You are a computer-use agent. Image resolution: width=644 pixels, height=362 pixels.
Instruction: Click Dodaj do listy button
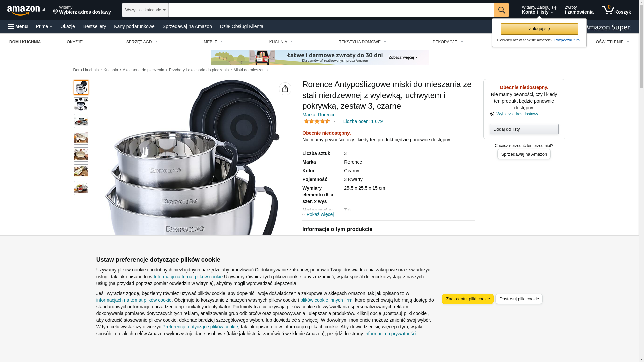pyautogui.click(x=524, y=129)
